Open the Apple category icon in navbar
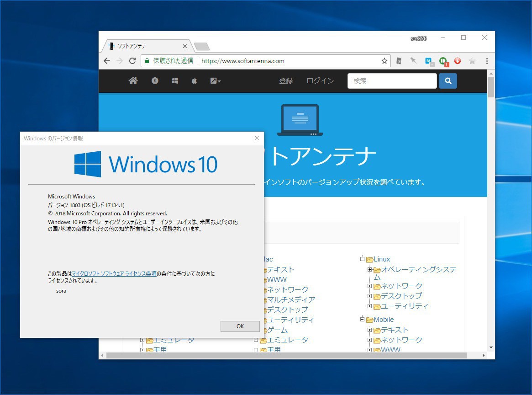Image resolution: width=532 pixels, height=395 pixels. (x=195, y=80)
